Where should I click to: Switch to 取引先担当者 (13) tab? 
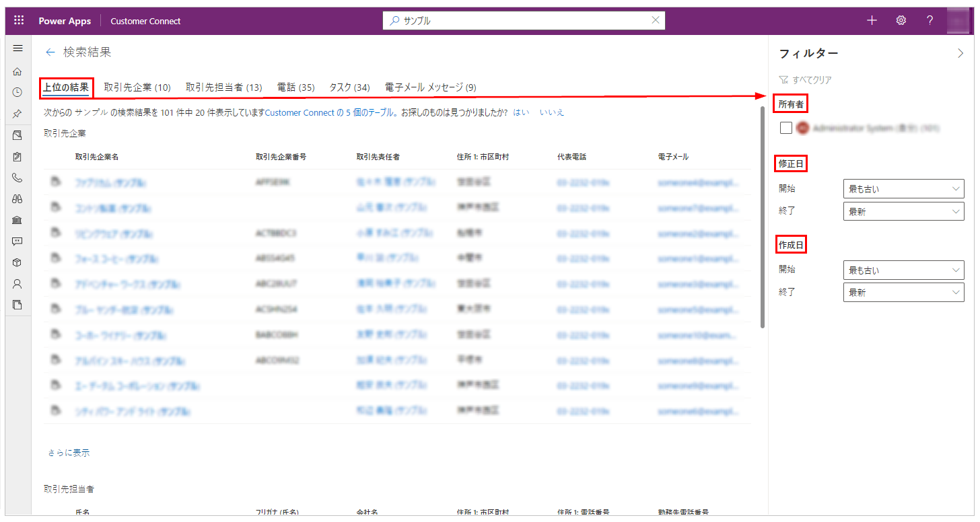(x=224, y=87)
